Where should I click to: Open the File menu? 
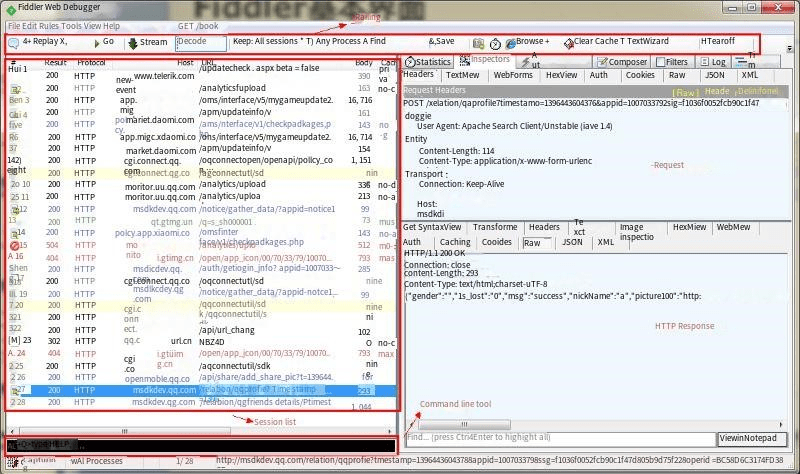tap(14, 26)
